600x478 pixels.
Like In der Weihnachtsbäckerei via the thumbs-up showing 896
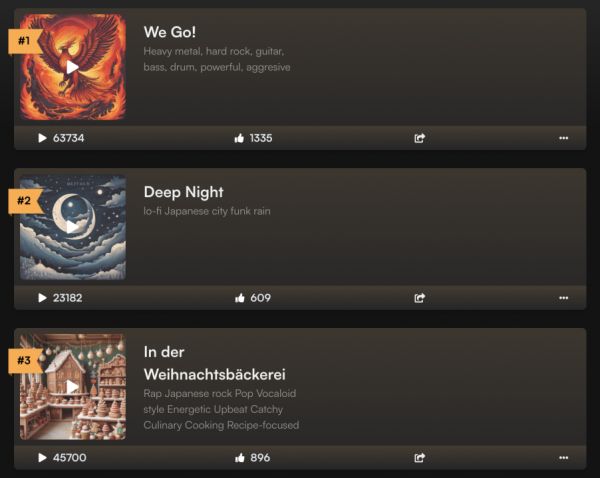click(240, 457)
